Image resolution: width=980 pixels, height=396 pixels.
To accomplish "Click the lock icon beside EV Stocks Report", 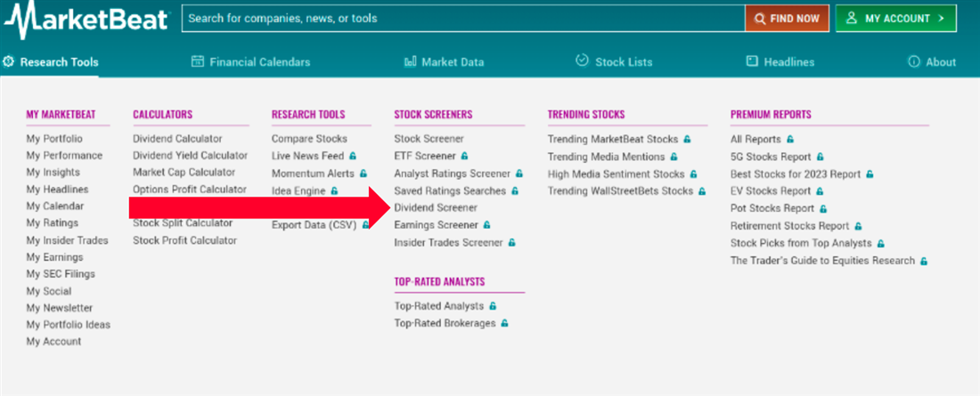I will pyautogui.click(x=820, y=191).
